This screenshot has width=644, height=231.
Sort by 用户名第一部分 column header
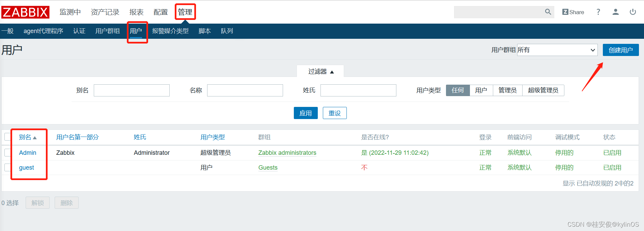(x=77, y=137)
